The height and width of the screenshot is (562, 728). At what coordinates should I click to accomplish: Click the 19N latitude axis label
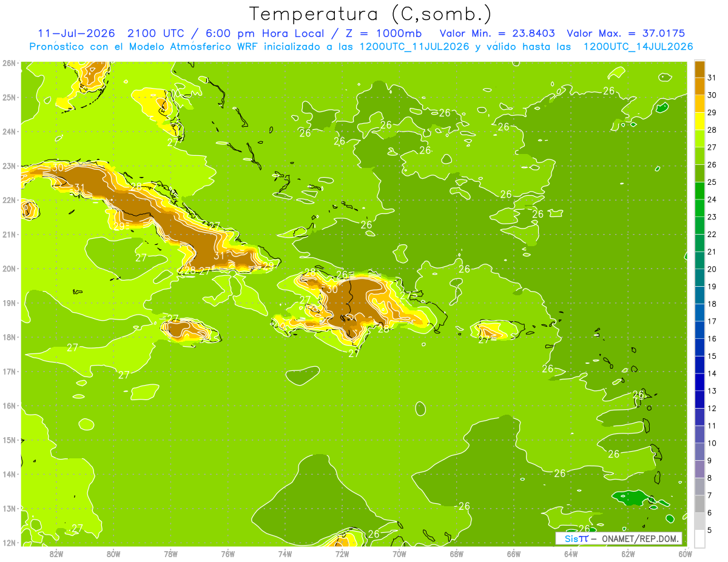pyautogui.click(x=8, y=303)
